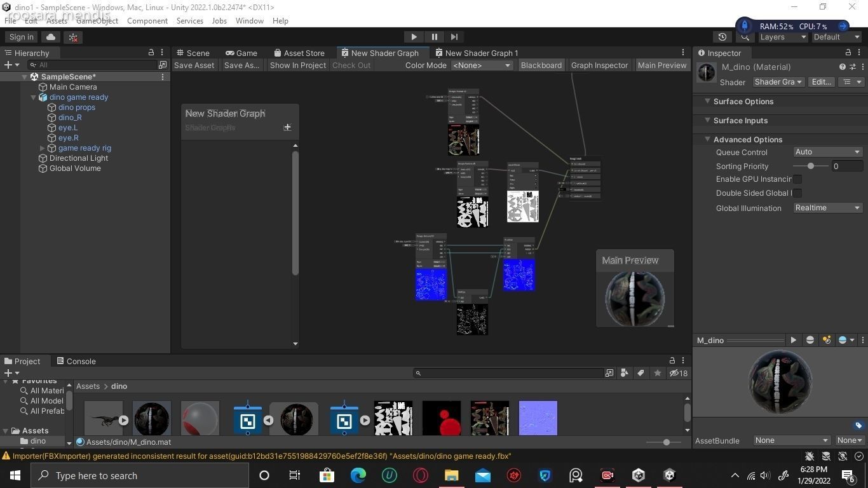
Task: Select Global Volume in Hierarchy
Action: click(75, 168)
